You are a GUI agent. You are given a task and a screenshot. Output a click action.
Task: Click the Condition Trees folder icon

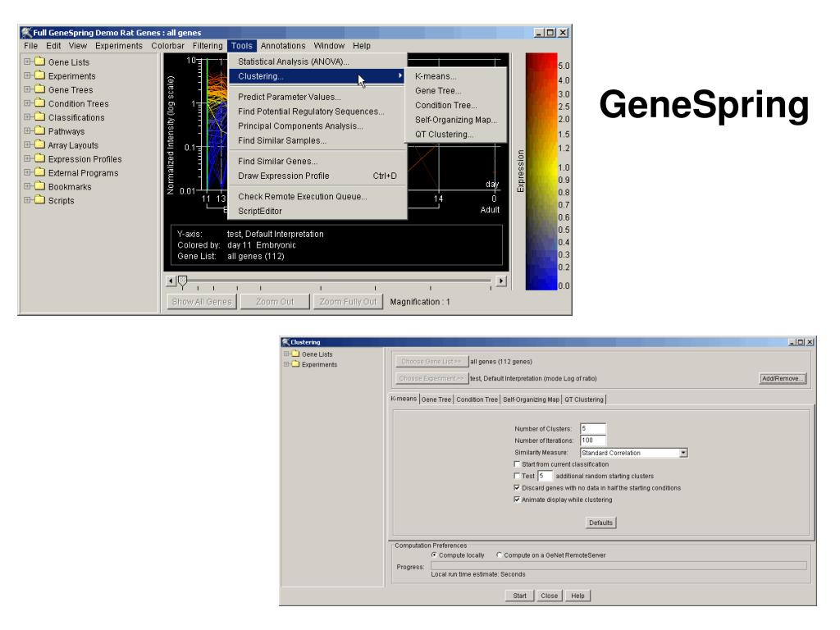(x=39, y=103)
